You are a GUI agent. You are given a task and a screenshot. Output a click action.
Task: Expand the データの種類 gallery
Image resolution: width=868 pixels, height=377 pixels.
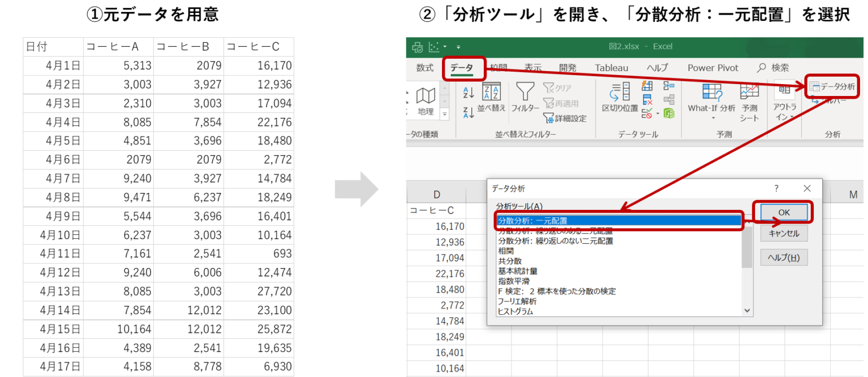click(x=446, y=113)
